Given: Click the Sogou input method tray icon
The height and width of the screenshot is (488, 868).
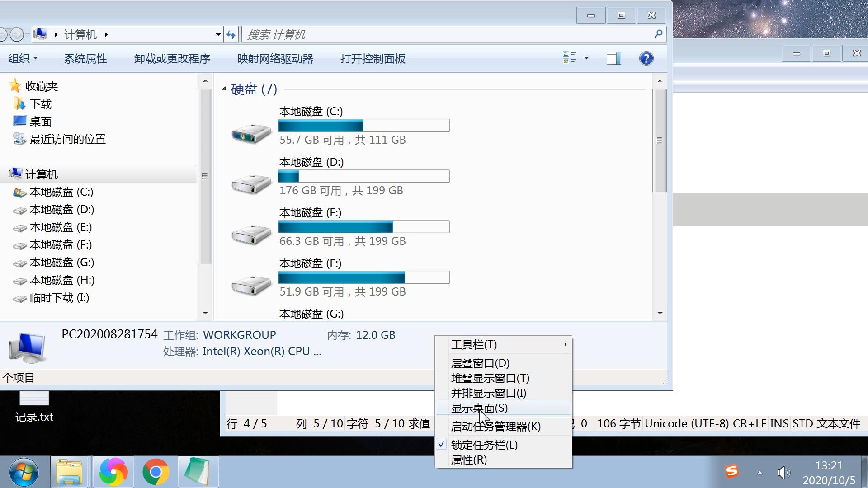Looking at the screenshot, I should pyautogui.click(x=732, y=472).
